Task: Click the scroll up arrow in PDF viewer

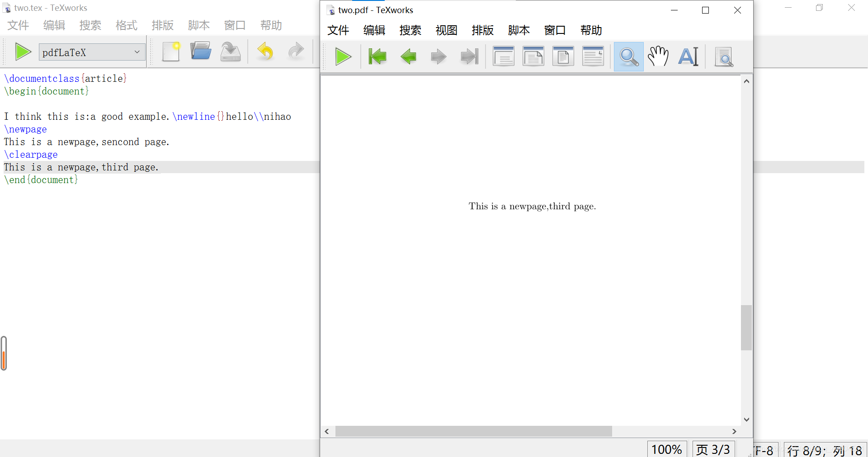Action: (x=746, y=81)
